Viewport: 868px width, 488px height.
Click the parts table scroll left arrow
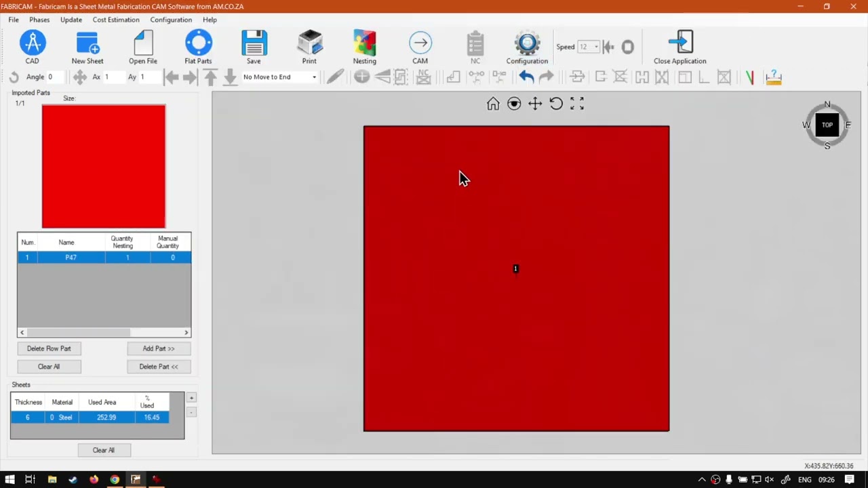tap(22, 332)
